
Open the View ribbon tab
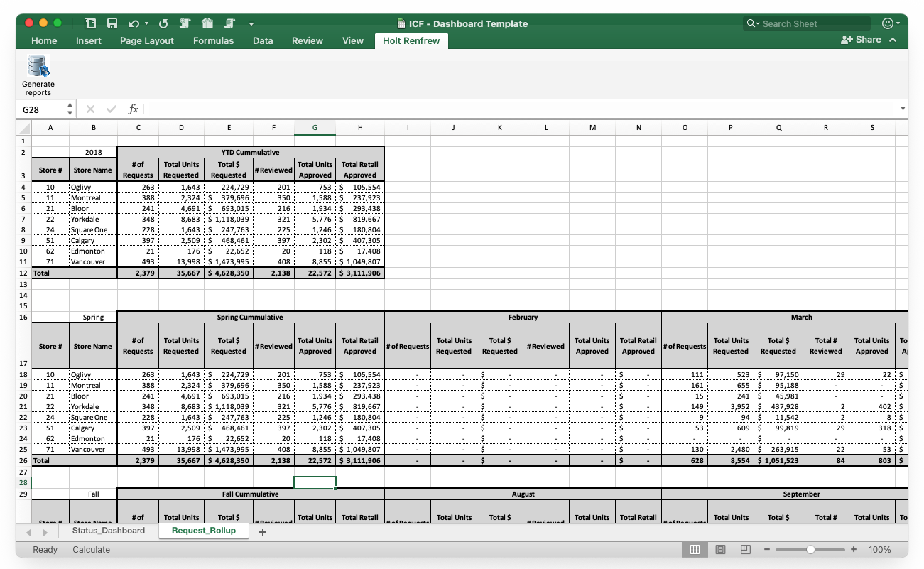(353, 40)
